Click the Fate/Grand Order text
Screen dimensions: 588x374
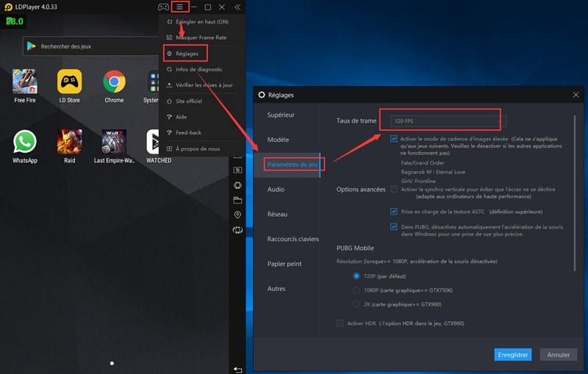[423, 162]
